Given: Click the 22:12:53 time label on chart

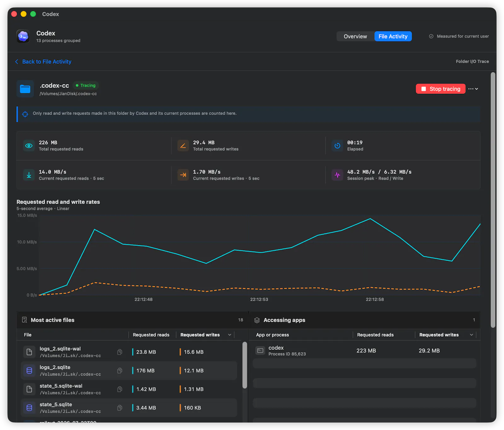Looking at the screenshot, I should [x=259, y=299].
